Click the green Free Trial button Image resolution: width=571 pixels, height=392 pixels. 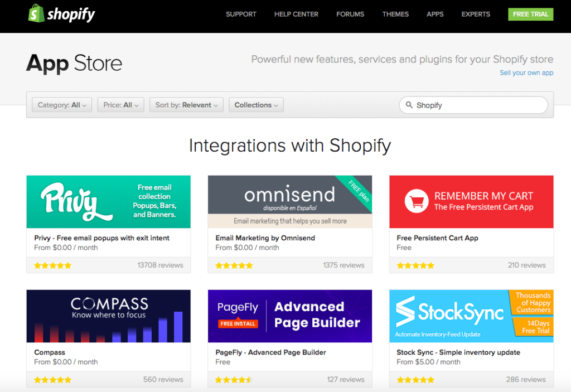530,14
